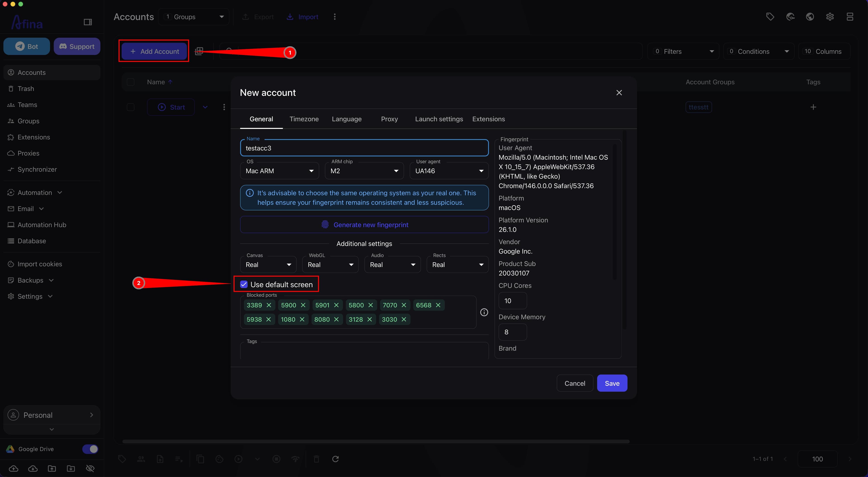Uncheck the Use default screen checkbox
868x477 pixels.
click(x=244, y=284)
